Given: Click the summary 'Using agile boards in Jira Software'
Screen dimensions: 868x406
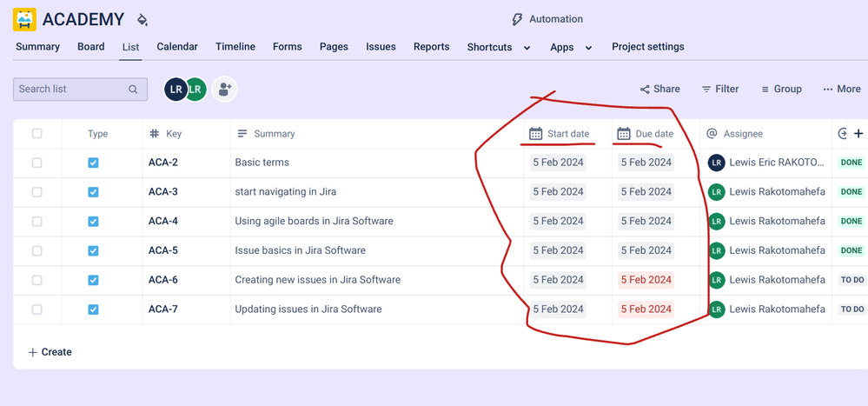Looking at the screenshot, I should tap(314, 221).
